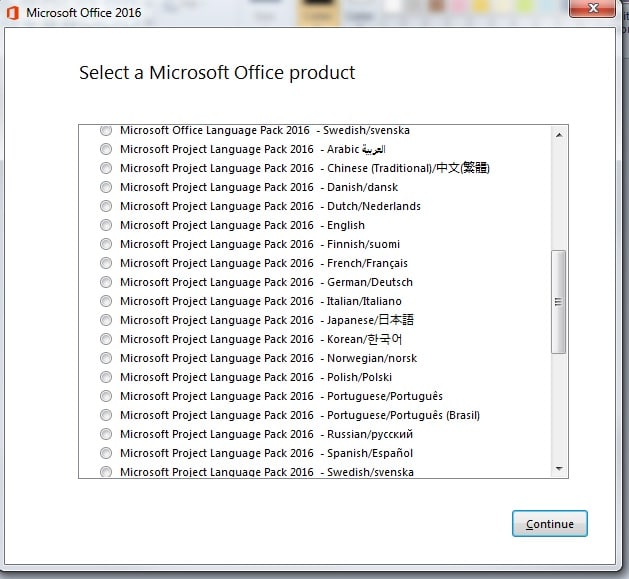Click 'Microsoft Project Language Pack 2016 - Spanish/Español' label
Screen dimensions: 629x579
click(266, 453)
